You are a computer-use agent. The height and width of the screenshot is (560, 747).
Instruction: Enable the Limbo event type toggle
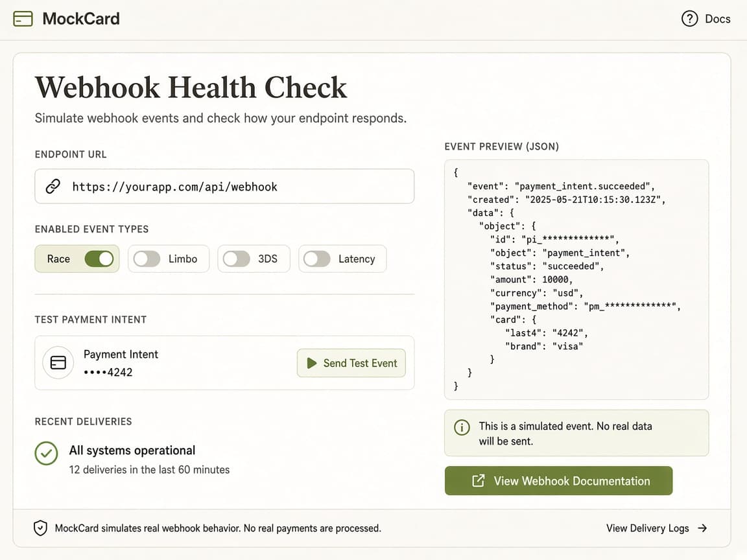tap(147, 259)
